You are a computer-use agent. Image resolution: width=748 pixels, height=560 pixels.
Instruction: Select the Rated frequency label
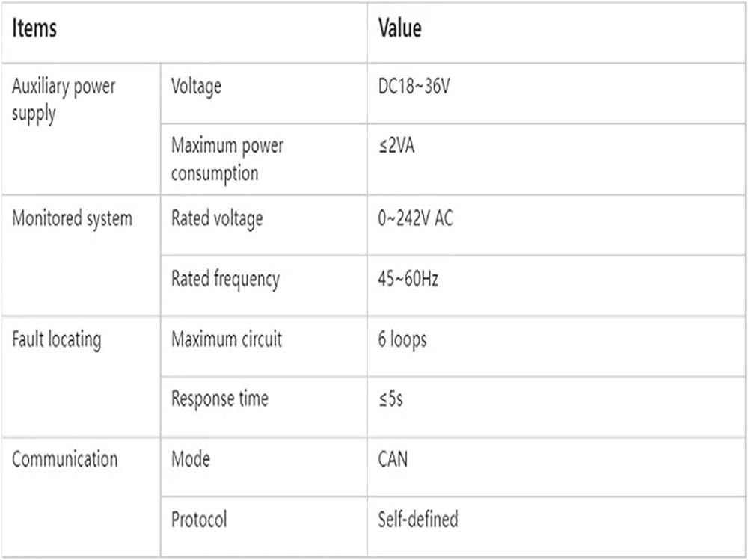tap(225, 279)
